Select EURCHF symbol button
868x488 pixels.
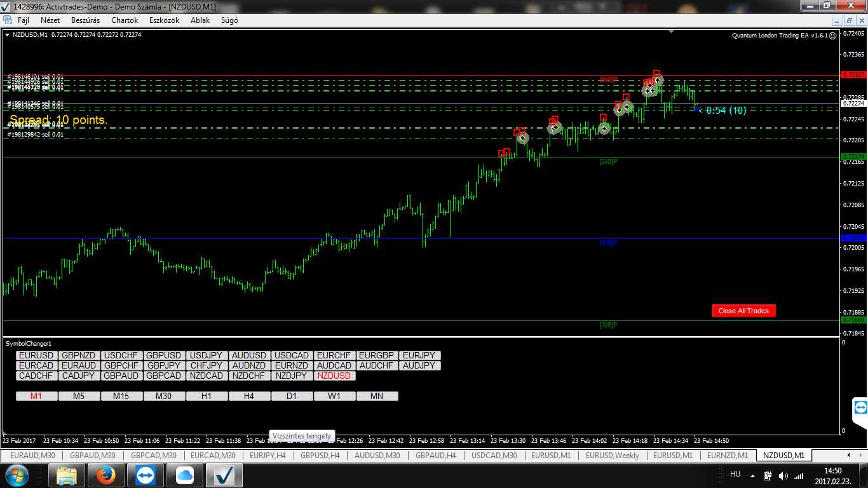(335, 356)
